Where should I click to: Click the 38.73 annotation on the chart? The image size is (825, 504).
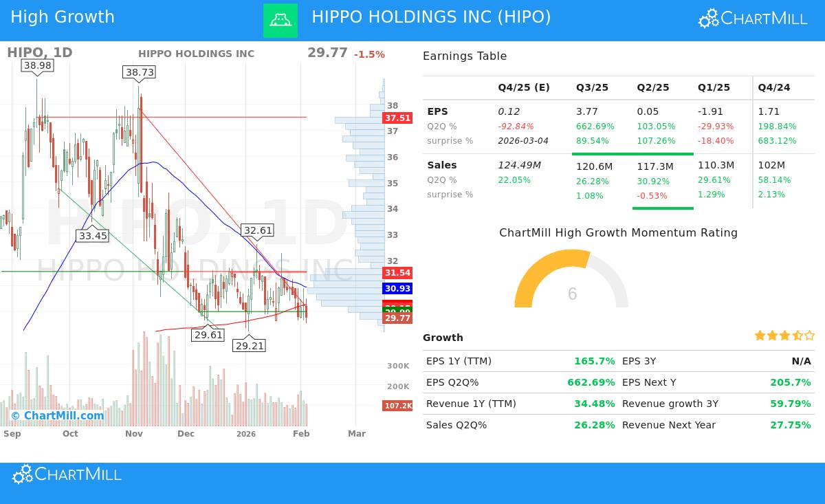tap(140, 72)
